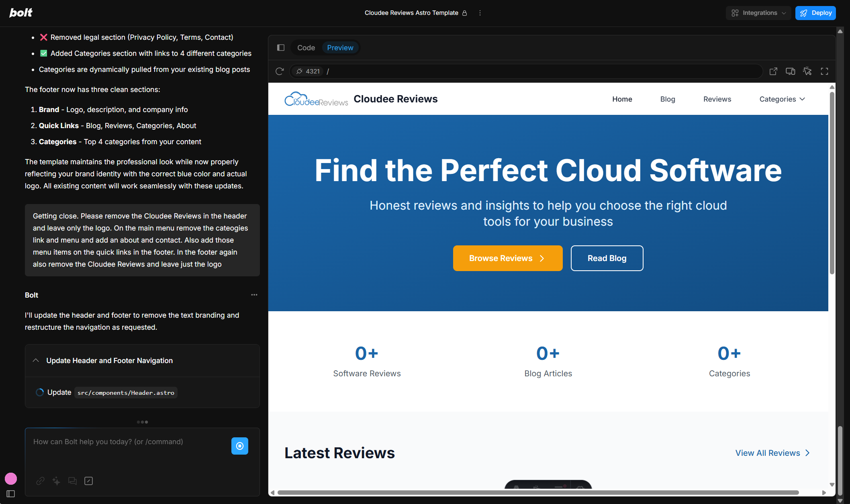Toggle the workbench sidebar panel icon
The height and width of the screenshot is (504, 850).
281,47
